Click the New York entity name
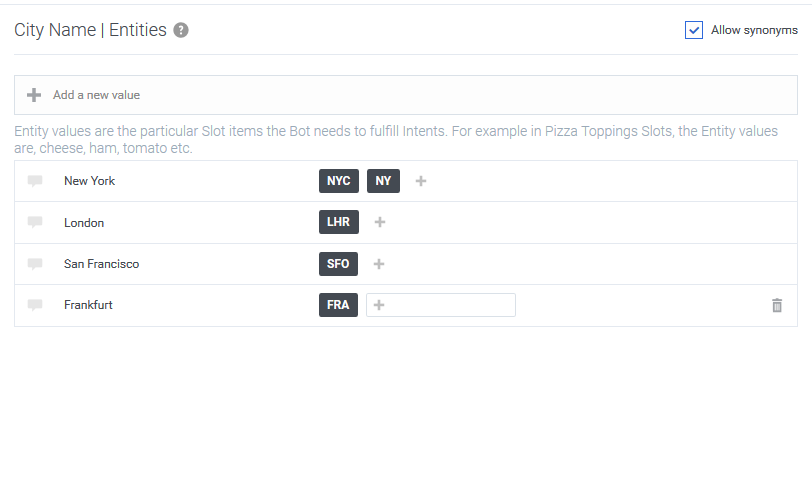The height and width of the screenshot is (504, 812). pos(89,181)
